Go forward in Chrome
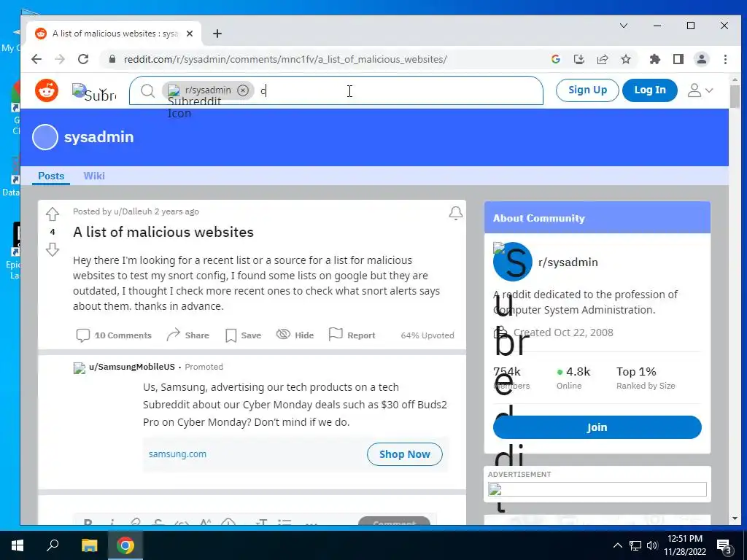This screenshot has height=560, width=747. (60, 59)
